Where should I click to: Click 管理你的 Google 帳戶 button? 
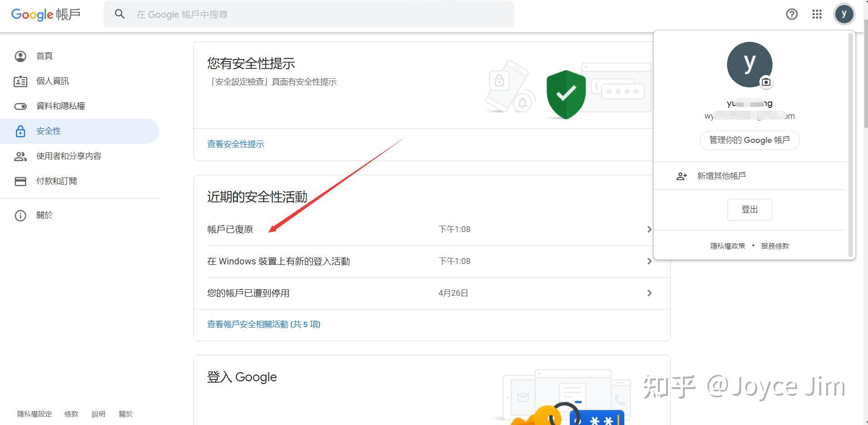tap(749, 140)
